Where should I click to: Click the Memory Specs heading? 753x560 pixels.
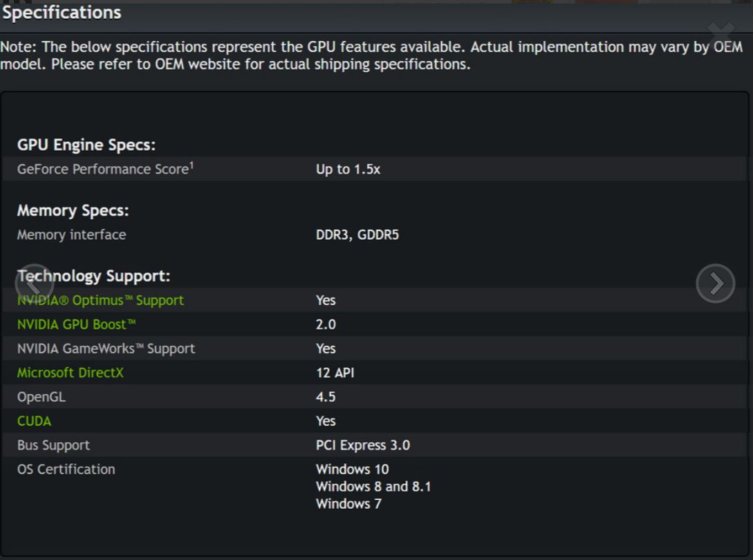tap(73, 211)
